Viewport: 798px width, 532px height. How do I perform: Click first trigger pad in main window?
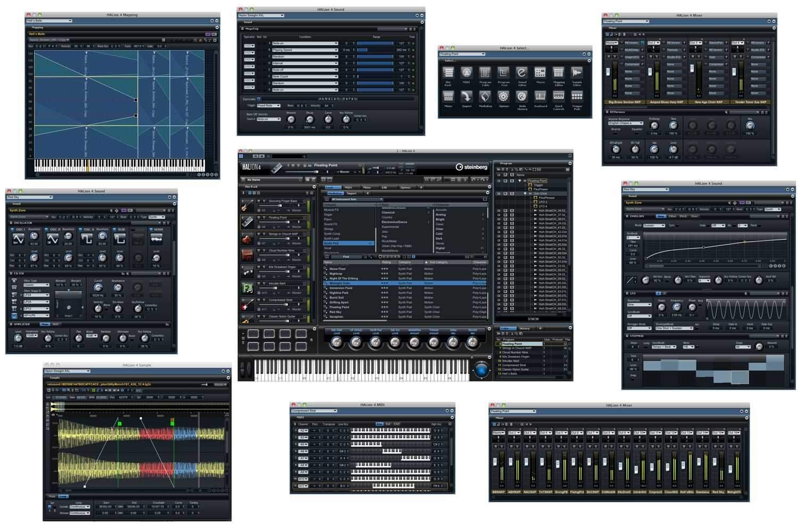253,334
